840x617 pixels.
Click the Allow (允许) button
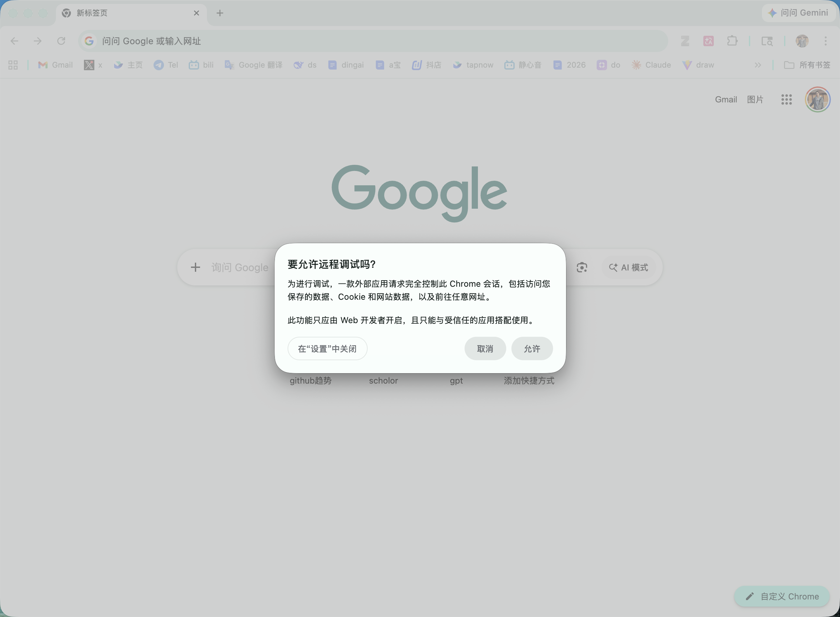(532, 348)
